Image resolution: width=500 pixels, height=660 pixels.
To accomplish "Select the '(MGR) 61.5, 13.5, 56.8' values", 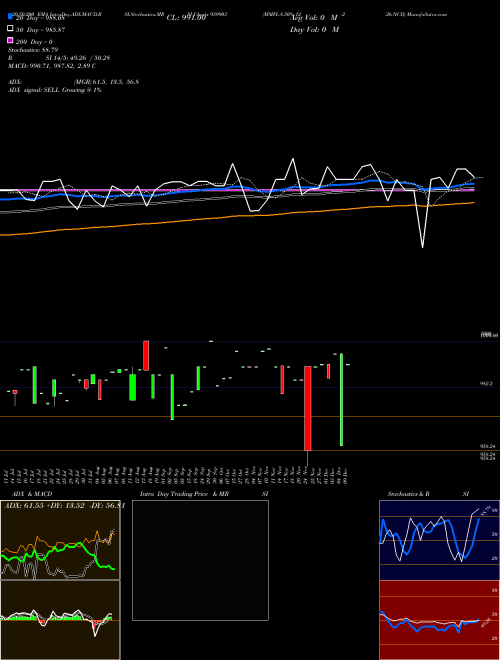I will [x=106, y=82].
